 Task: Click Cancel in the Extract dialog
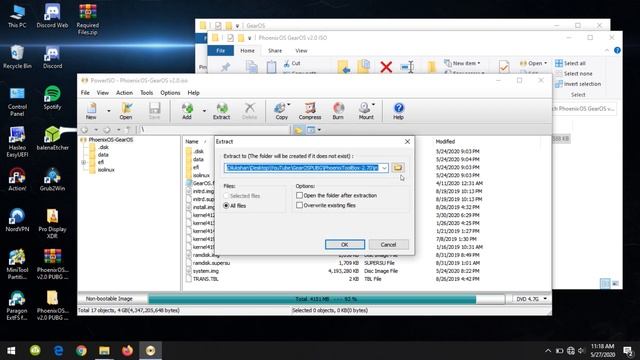388,244
